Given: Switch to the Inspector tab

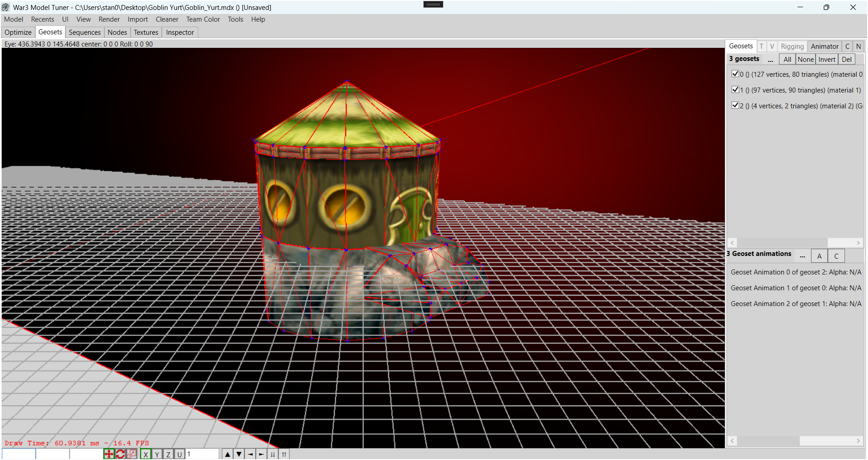Looking at the screenshot, I should (180, 33).
